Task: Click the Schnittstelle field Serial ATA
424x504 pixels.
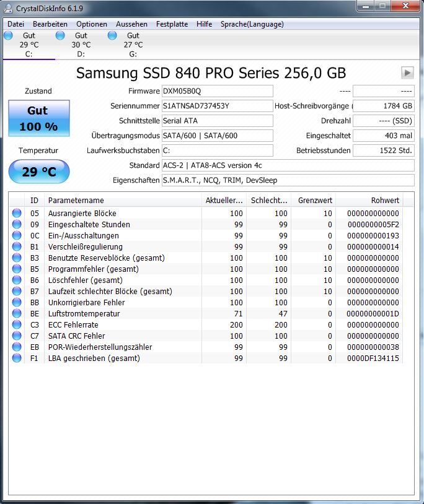Action: (x=218, y=121)
